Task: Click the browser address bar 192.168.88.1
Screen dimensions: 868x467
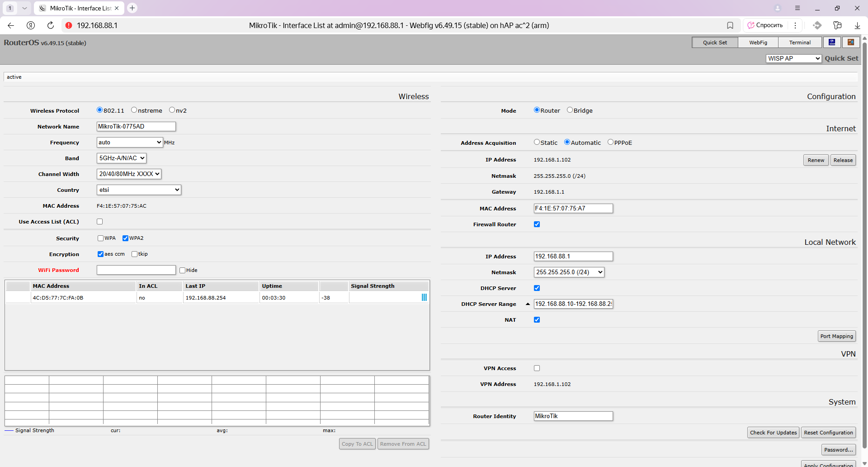Action: pyautogui.click(x=97, y=25)
